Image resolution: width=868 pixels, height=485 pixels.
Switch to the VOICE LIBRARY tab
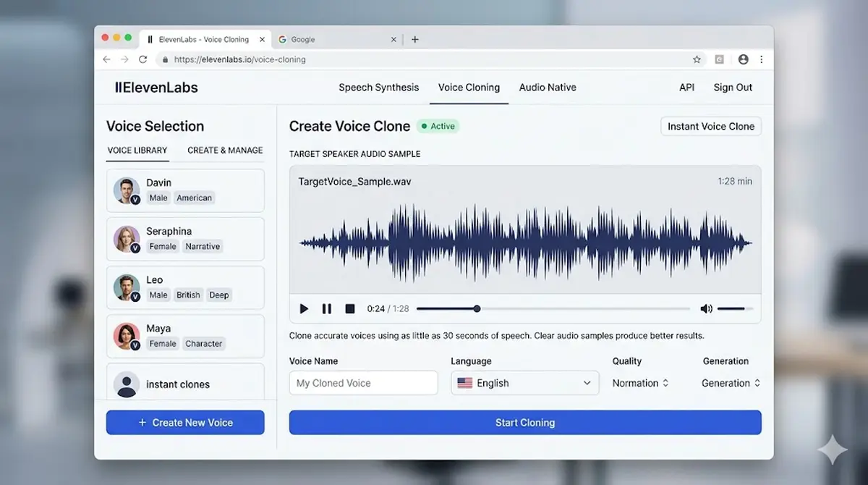click(x=137, y=151)
